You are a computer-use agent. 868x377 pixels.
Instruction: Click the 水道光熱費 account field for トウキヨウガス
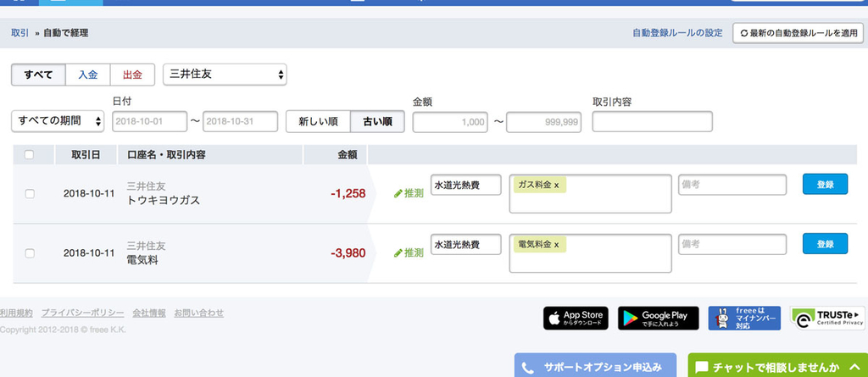465,185
